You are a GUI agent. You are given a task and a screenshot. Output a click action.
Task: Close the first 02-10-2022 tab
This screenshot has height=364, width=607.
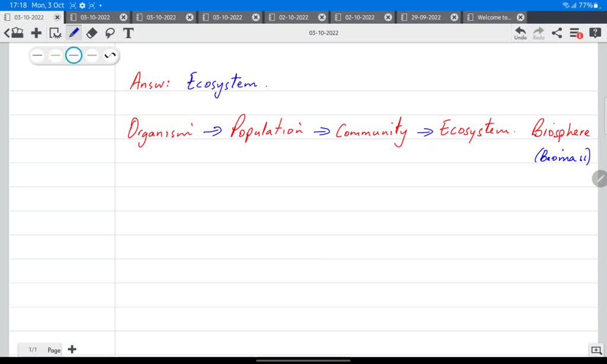pos(322,17)
